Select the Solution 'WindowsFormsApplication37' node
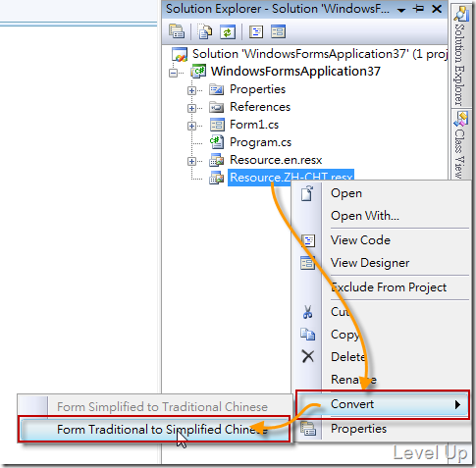 [319, 54]
